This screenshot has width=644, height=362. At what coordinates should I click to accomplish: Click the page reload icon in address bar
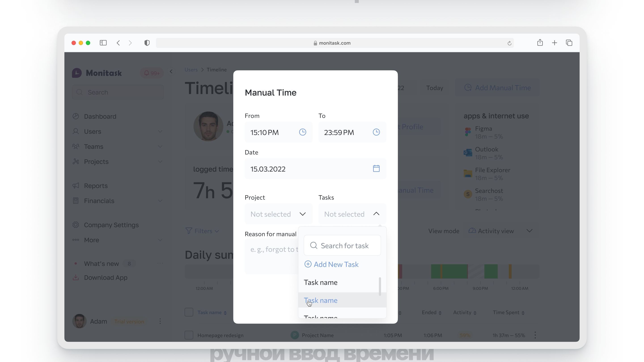tap(509, 43)
